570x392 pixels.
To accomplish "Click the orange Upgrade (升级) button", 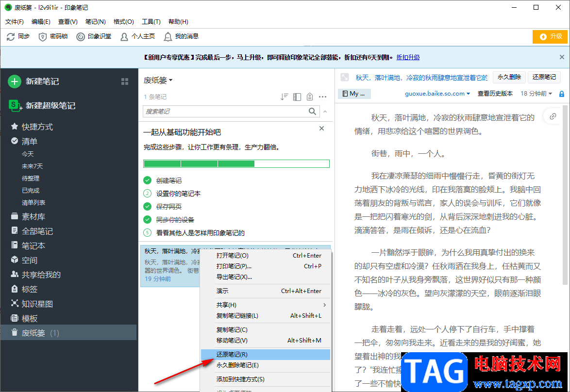I will [550, 37].
